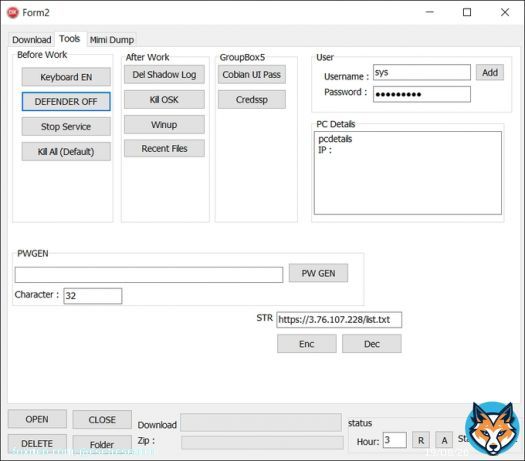Image resolution: width=525 pixels, height=461 pixels.
Task: Select the Tools tab
Action: (x=70, y=39)
